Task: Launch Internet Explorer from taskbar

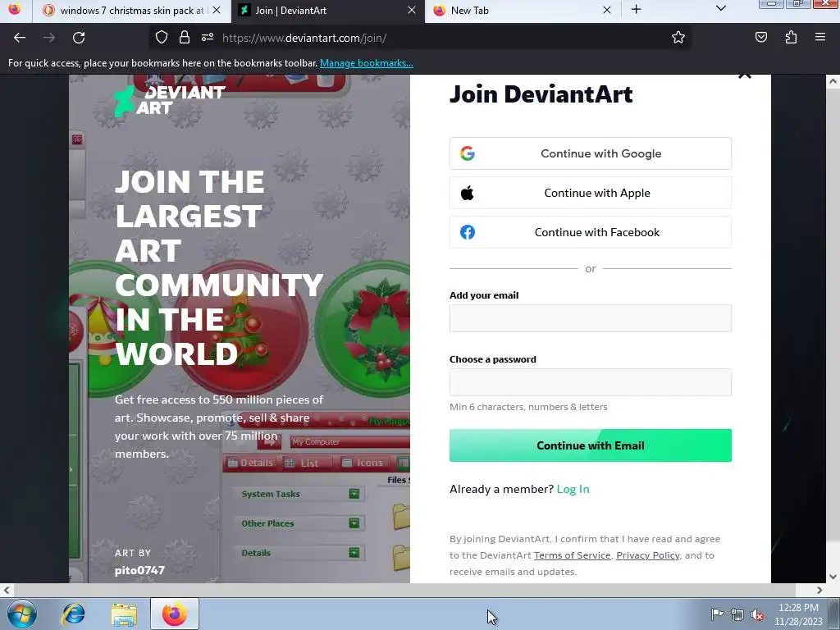Action: [x=73, y=614]
